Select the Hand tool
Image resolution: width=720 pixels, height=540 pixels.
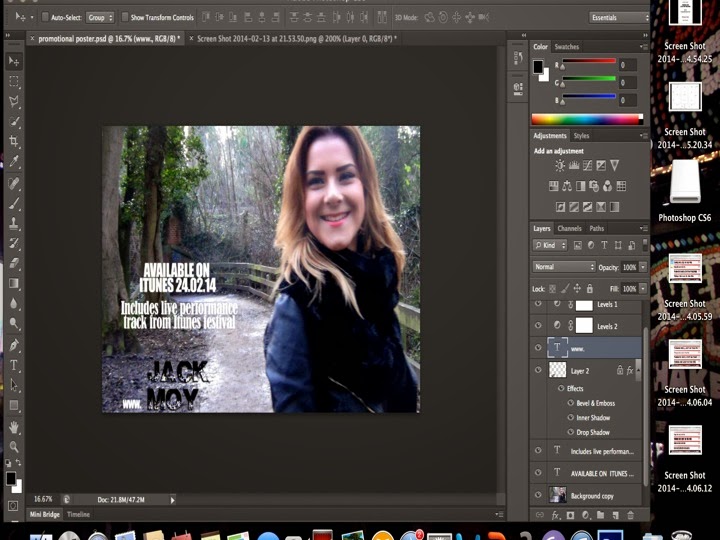coord(14,426)
